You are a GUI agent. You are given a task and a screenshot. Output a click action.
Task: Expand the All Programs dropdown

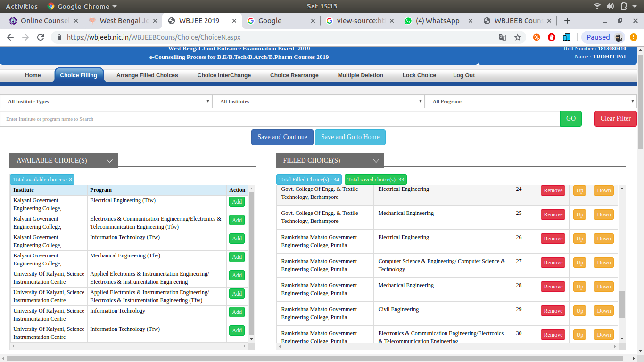point(531,101)
